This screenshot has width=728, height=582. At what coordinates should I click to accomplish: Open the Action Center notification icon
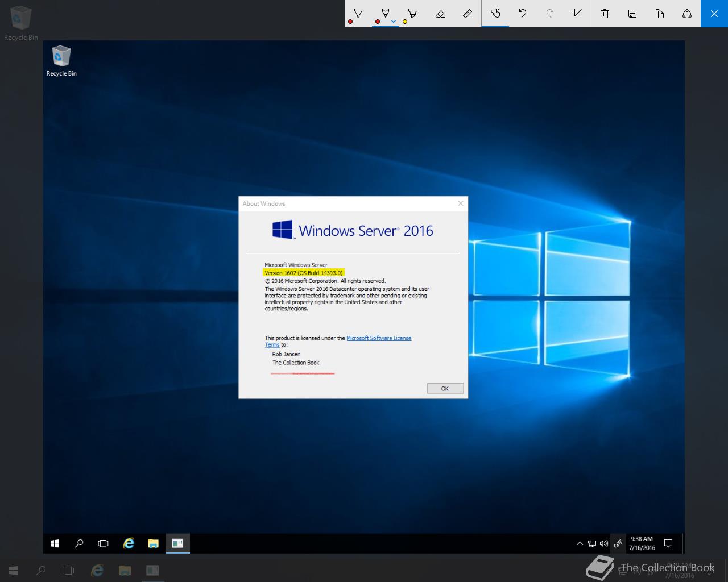point(668,543)
